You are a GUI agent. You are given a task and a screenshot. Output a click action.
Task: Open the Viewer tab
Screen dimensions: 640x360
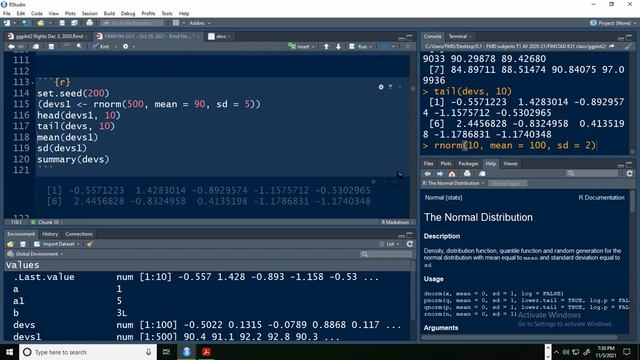coord(510,164)
